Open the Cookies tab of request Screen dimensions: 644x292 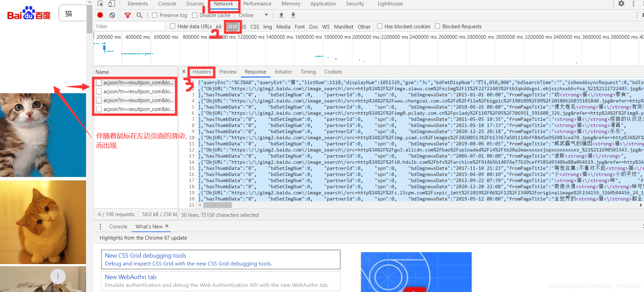tap(333, 72)
